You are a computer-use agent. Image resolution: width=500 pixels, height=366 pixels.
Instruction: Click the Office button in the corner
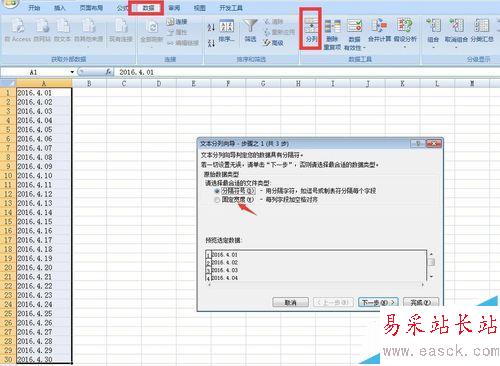[10, 4]
